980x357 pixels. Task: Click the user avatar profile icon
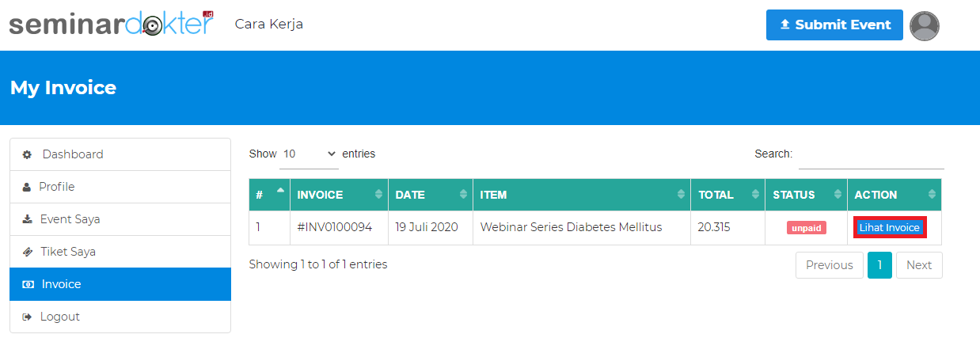point(925,25)
